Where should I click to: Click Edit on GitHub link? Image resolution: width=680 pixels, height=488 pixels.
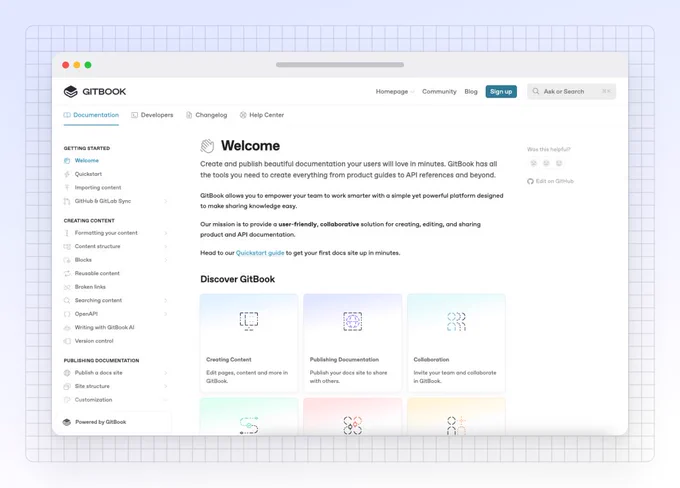551,181
